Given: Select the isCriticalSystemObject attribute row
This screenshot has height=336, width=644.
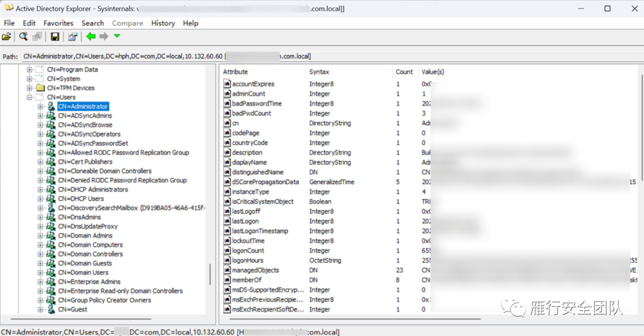Looking at the screenshot, I should [427, 202].
